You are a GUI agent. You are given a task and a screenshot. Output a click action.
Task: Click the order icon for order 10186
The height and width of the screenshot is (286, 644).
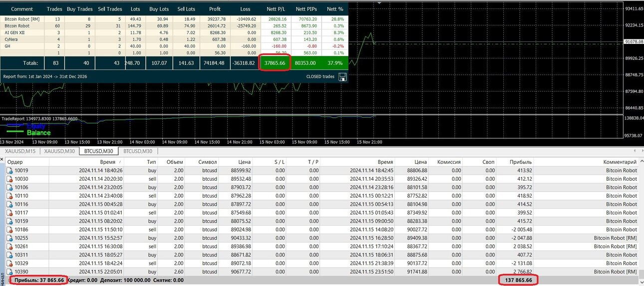click(x=9, y=230)
